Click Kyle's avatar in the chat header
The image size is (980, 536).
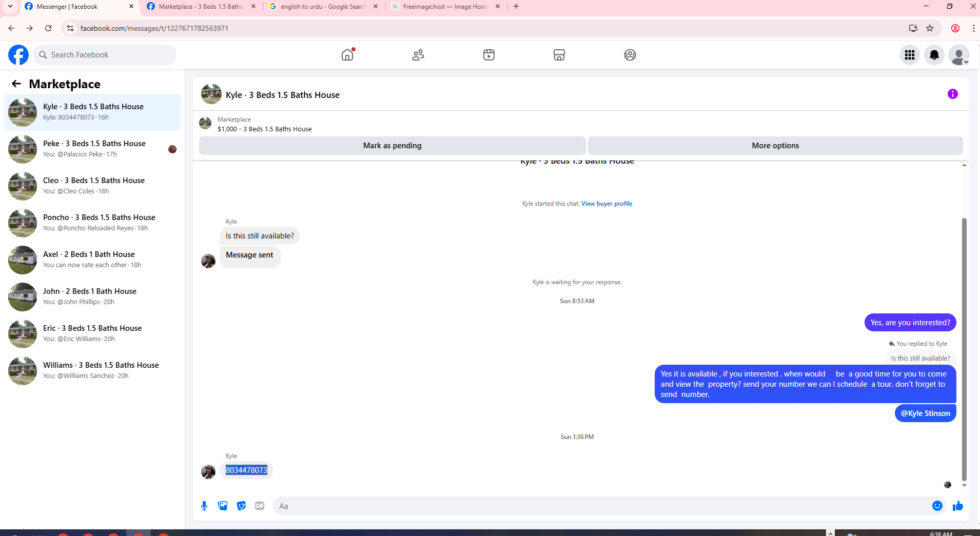[x=211, y=94]
